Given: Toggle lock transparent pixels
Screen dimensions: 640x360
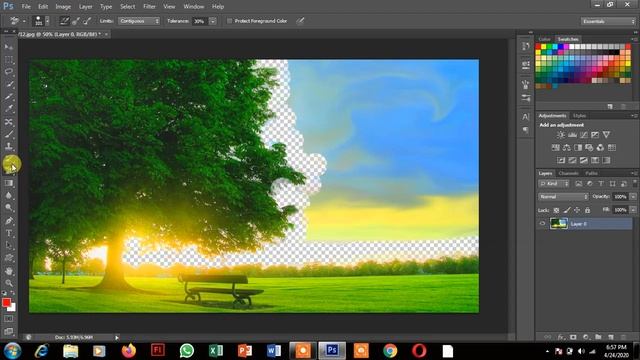Looking at the screenshot, I should [556, 210].
